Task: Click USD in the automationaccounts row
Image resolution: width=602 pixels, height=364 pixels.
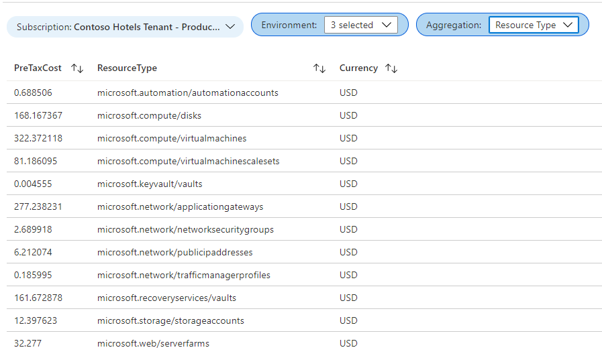Action: coord(348,93)
